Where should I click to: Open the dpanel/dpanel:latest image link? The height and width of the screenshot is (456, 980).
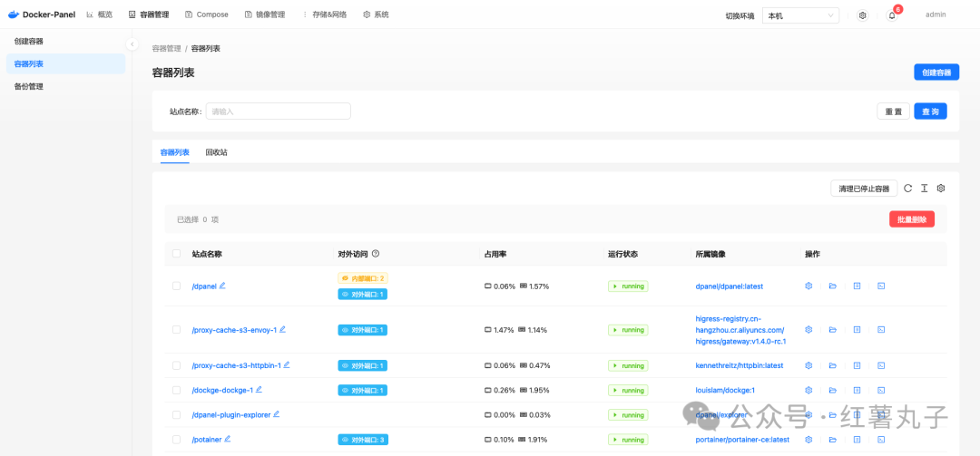(x=730, y=286)
